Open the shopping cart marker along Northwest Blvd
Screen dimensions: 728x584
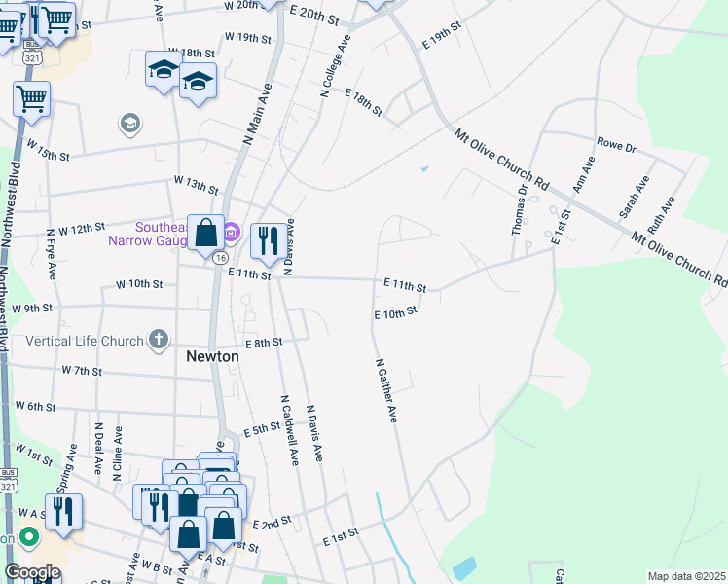pos(31,100)
